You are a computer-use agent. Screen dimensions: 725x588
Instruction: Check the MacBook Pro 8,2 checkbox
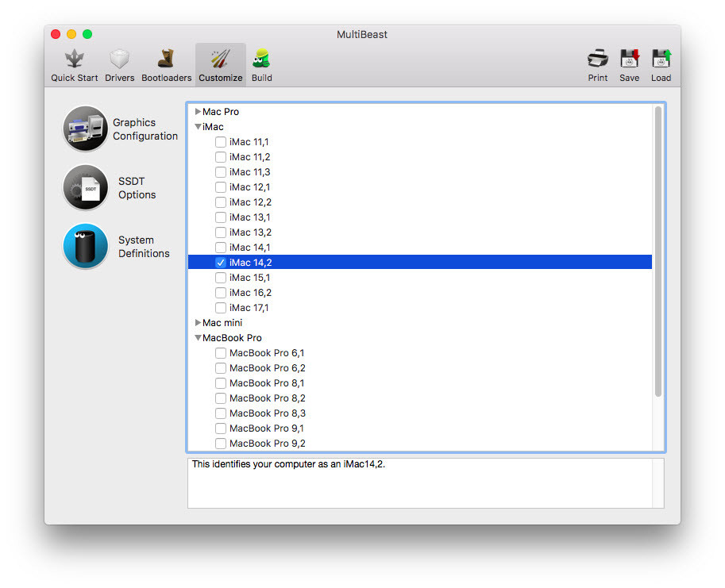[221, 398]
